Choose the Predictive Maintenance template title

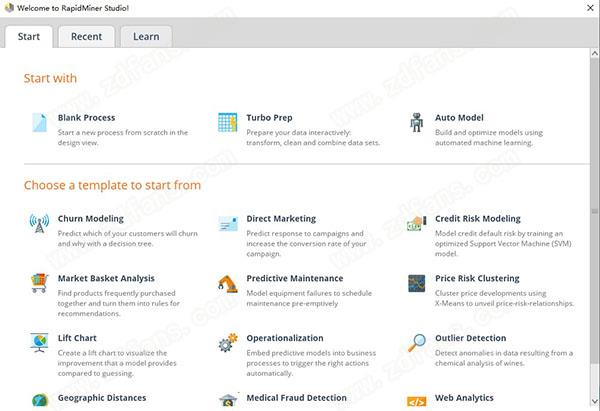pos(295,279)
